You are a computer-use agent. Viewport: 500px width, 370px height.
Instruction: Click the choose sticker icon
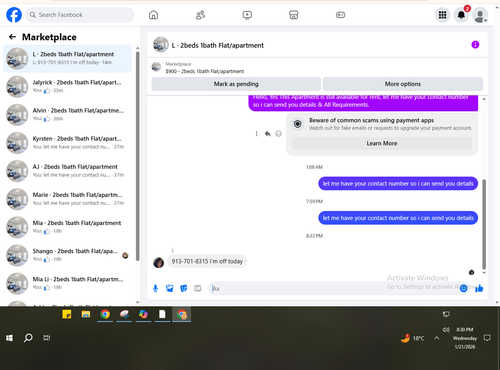184,288
